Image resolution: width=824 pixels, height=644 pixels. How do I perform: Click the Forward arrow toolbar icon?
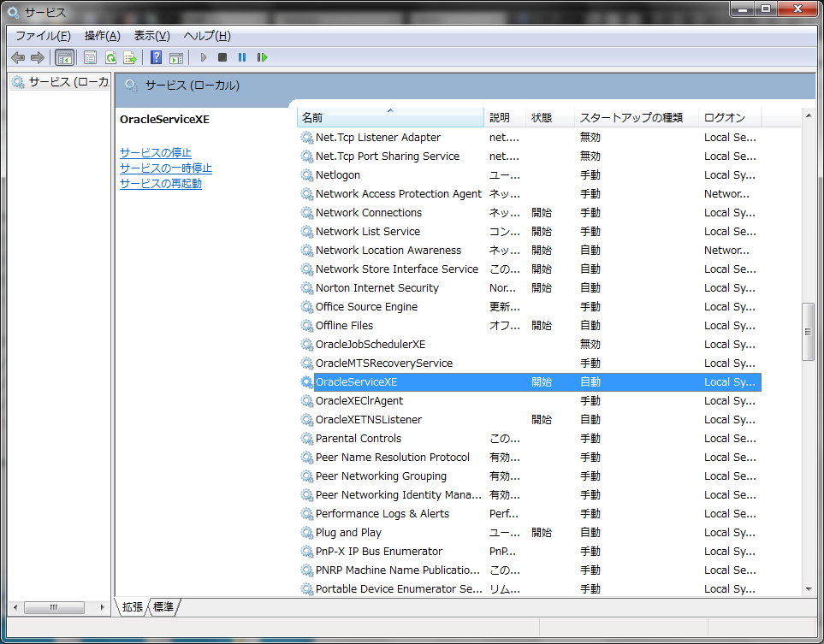click(38, 57)
